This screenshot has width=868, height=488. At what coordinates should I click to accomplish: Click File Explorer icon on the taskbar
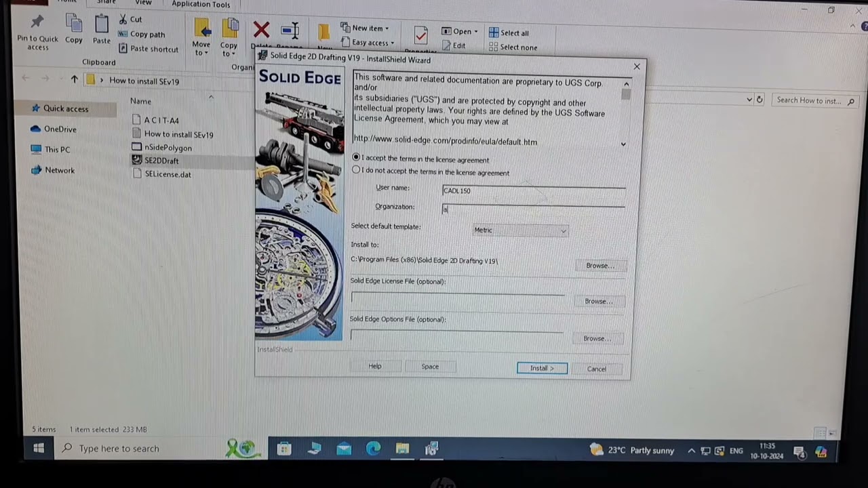(403, 448)
